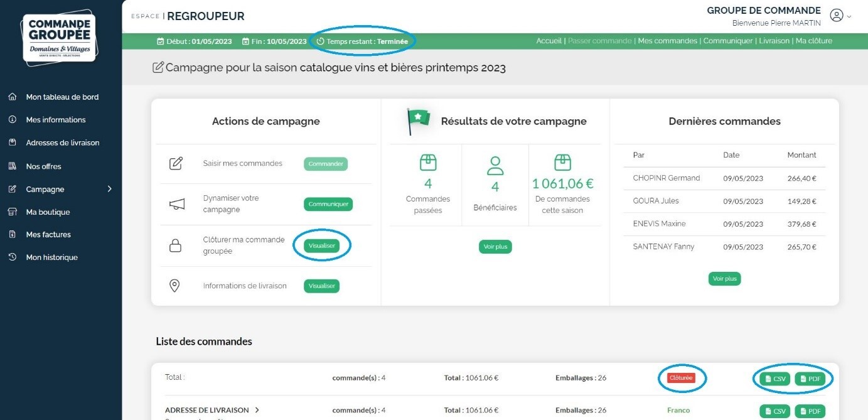Viewport: 868px width, 420px height.
Task: Expand the Adresse de livraison row
Action: coord(257,410)
